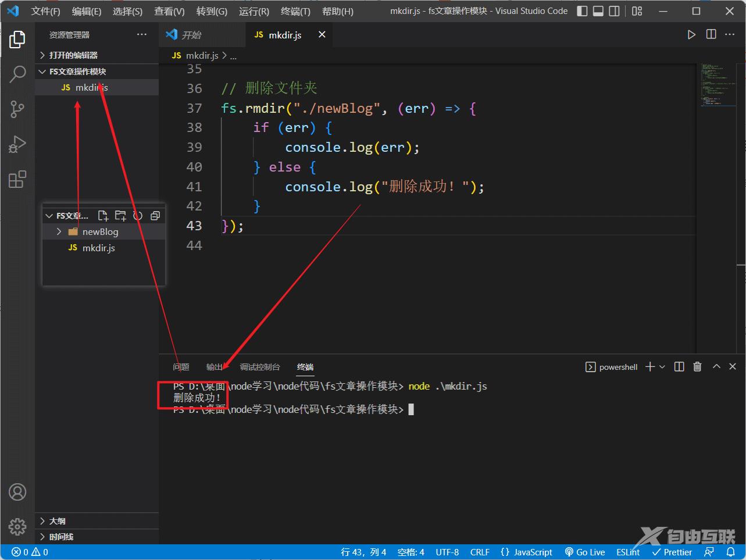This screenshot has height=560, width=746.
Task: Toggle the bottom panel layout icon
Action: click(598, 11)
